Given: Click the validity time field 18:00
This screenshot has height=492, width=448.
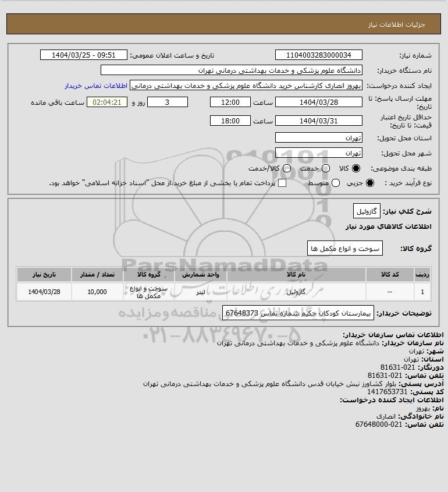Looking at the screenshot, I should (230, 121).
